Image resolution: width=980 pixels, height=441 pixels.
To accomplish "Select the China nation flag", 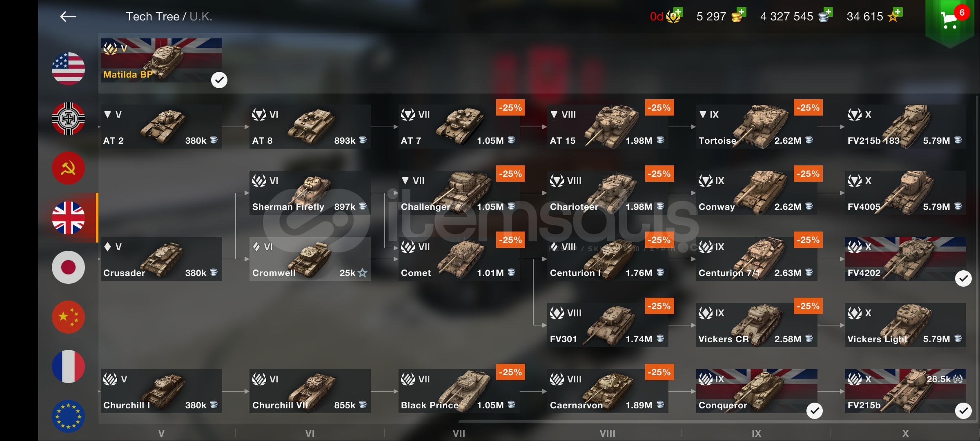I will 68,317.
